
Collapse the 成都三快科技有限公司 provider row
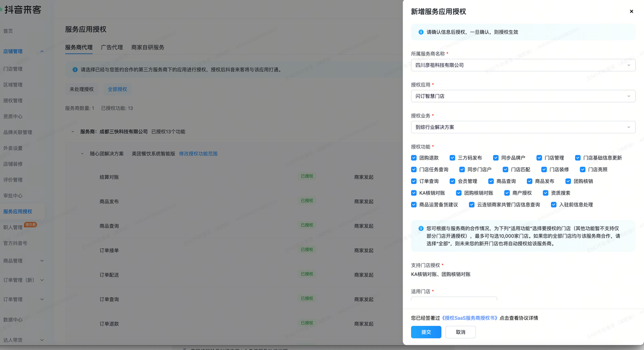tap(73, 131)
